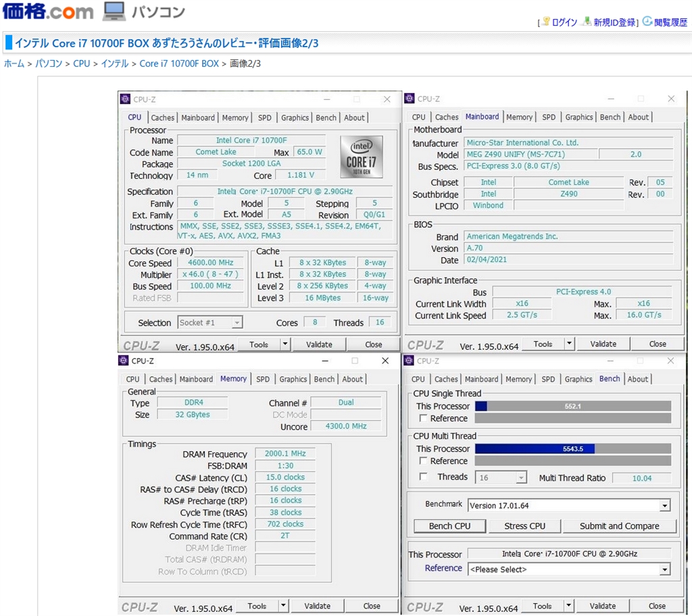The height and width of the screenshot is (616, 692).
Task: Minimize the CPU-Z Memory window
Action: click(325, 361)
